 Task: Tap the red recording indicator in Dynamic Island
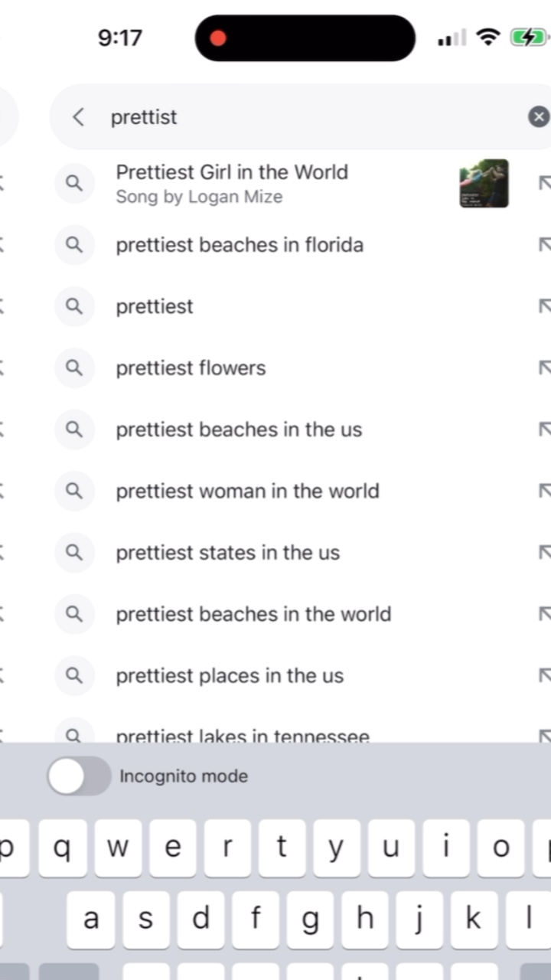218,38
